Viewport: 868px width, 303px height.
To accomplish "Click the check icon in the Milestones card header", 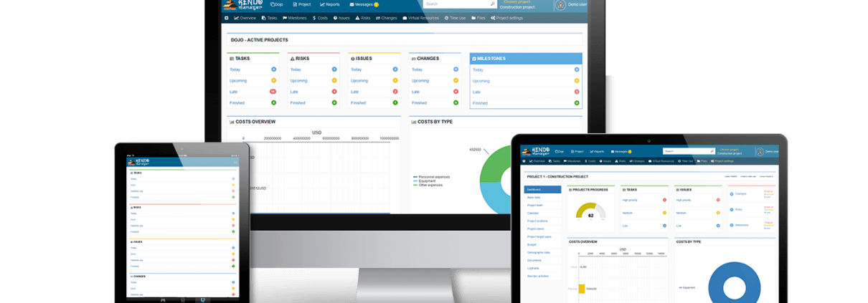I will point(474,59).
